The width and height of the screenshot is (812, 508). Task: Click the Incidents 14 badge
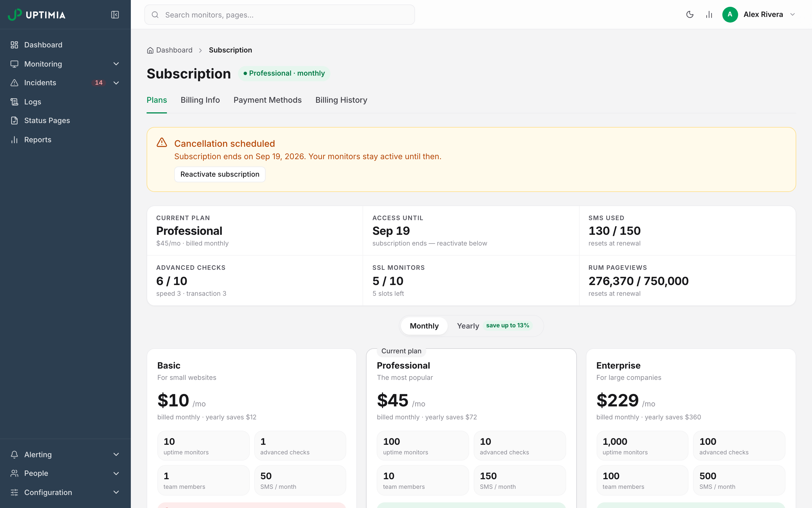(99, 83)
